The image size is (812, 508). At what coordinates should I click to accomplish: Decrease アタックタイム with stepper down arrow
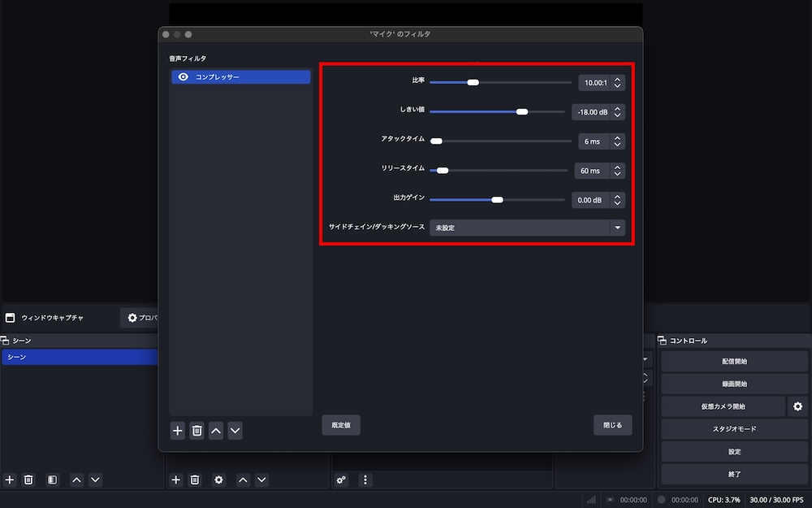coord(617,145)
